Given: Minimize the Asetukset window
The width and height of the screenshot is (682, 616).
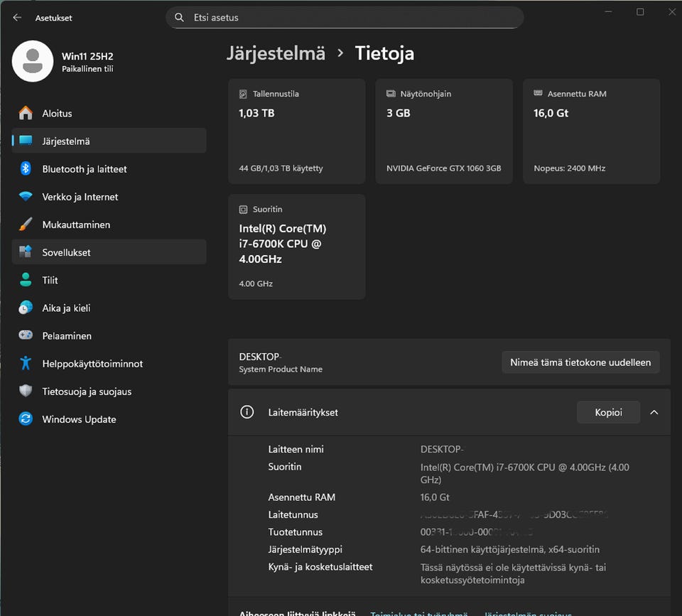Looking at the screenshot, I should (x=609, y=12).
